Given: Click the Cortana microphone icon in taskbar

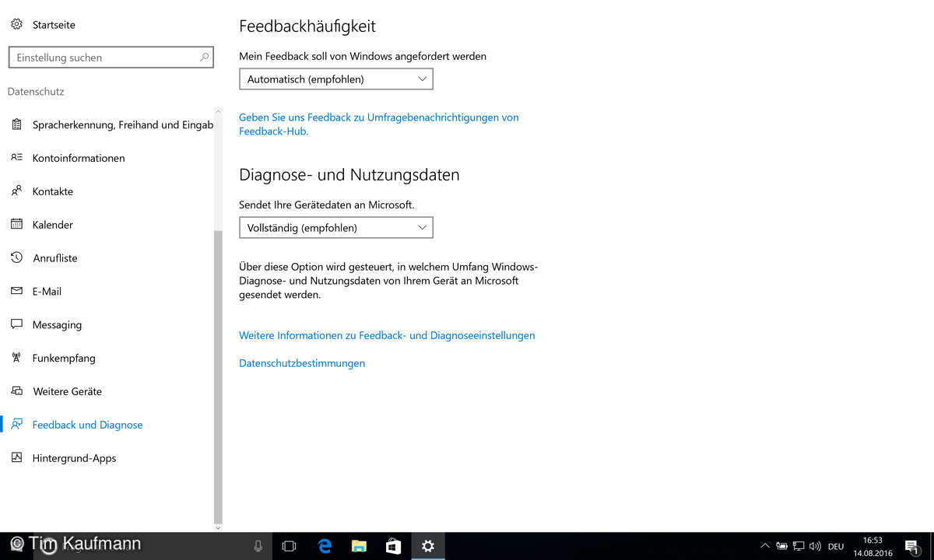Looking at the screenshot, I should [x=258, y=546].
